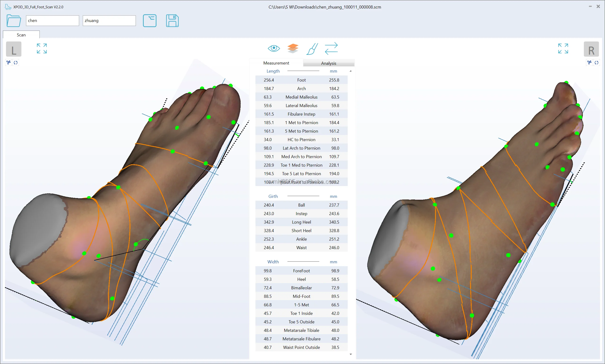
Task: Reset the right foot rotation with the refresh icon
Action: pyautogui.click(x=597, y=63)
